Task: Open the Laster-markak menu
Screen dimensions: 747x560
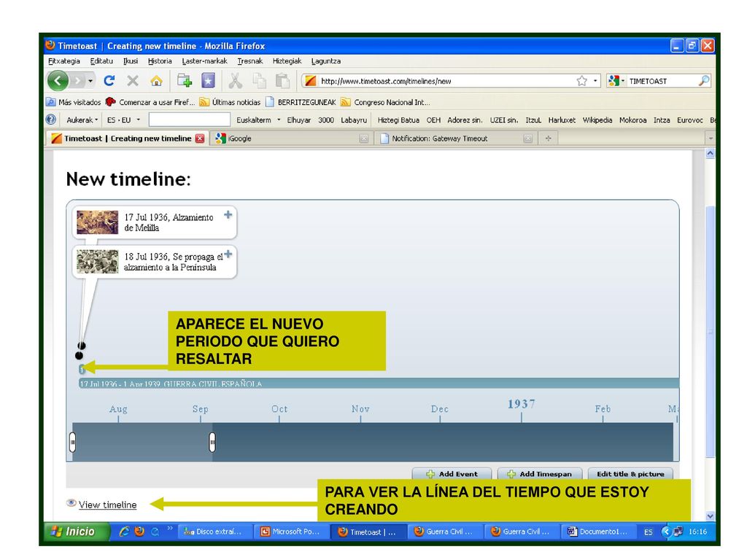Action: pyautogui.click(x=204, y=61)
